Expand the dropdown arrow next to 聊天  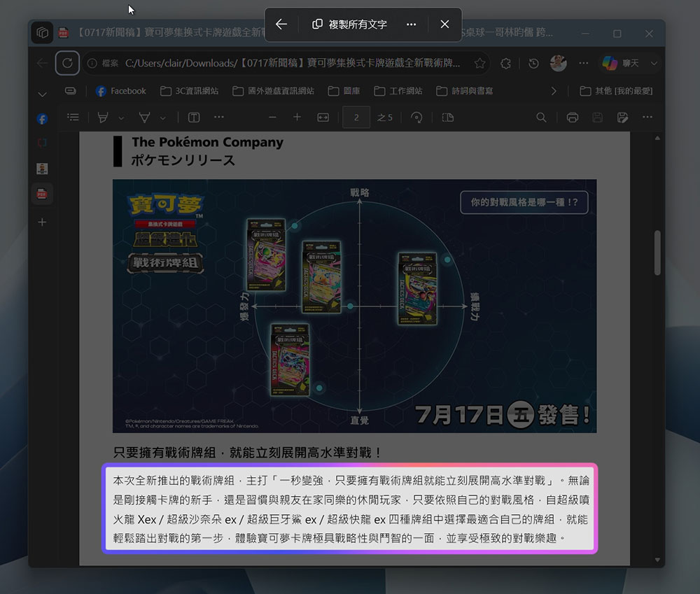pyautogui.click(x=654, y=64)
